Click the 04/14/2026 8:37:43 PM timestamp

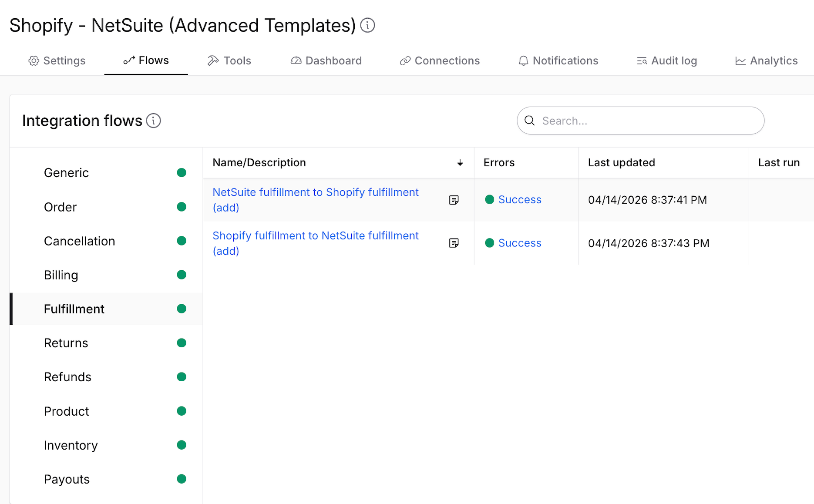coord(649,243)
